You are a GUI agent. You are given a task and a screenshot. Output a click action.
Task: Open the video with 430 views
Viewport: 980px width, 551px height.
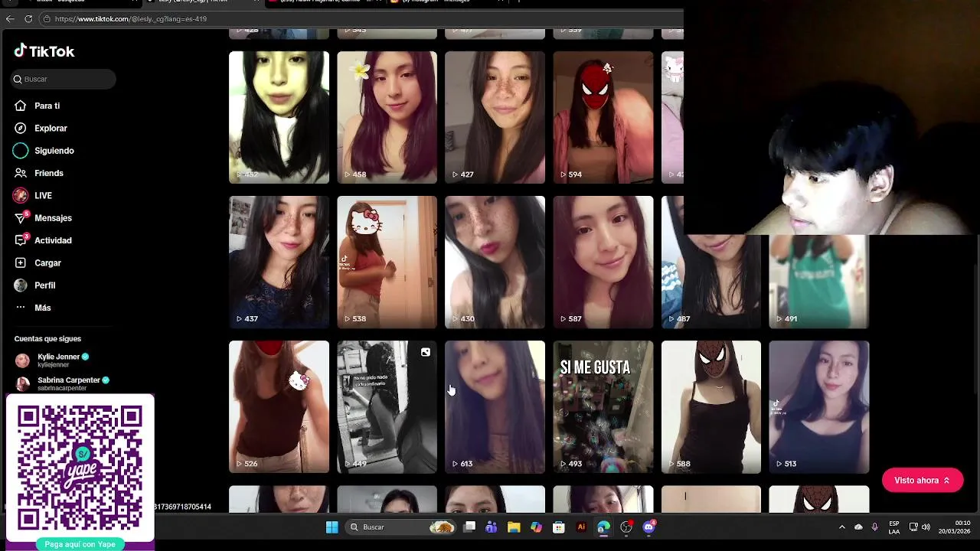point(495,262)
